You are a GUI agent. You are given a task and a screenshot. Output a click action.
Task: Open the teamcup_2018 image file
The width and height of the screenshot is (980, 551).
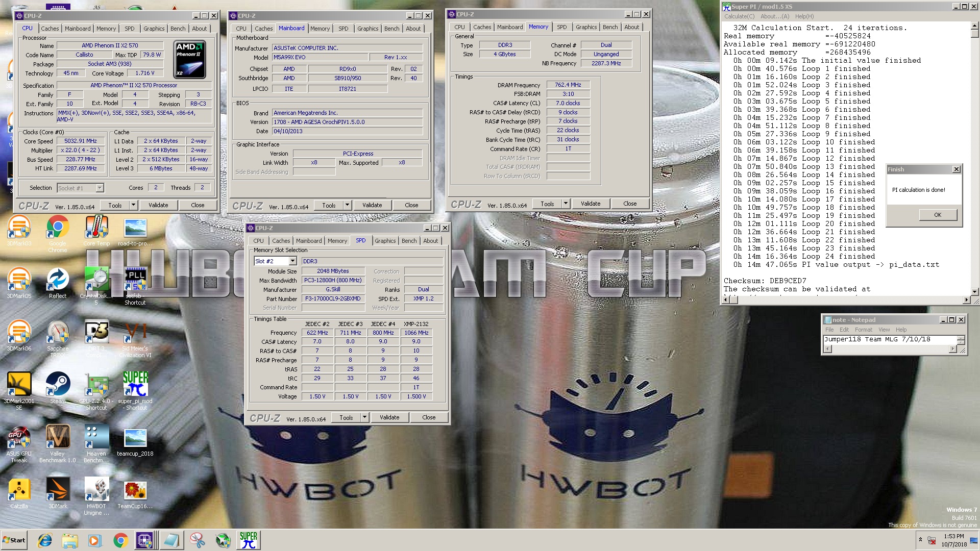point(135,441)
